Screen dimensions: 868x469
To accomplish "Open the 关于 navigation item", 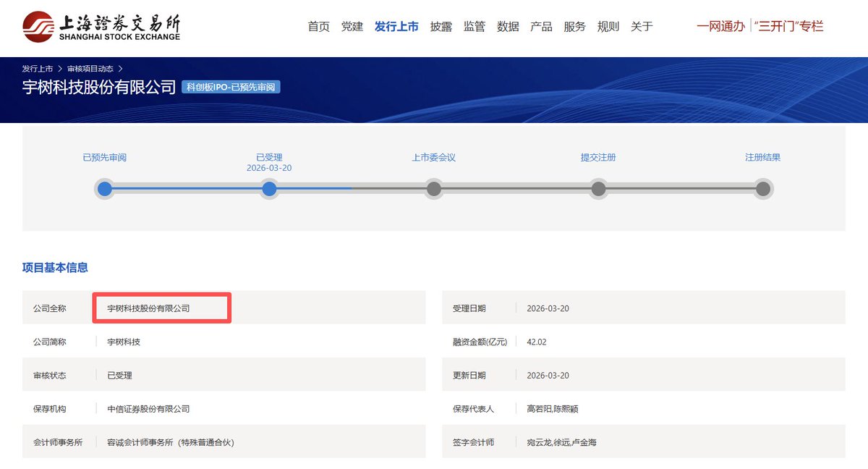I will 642,27.
